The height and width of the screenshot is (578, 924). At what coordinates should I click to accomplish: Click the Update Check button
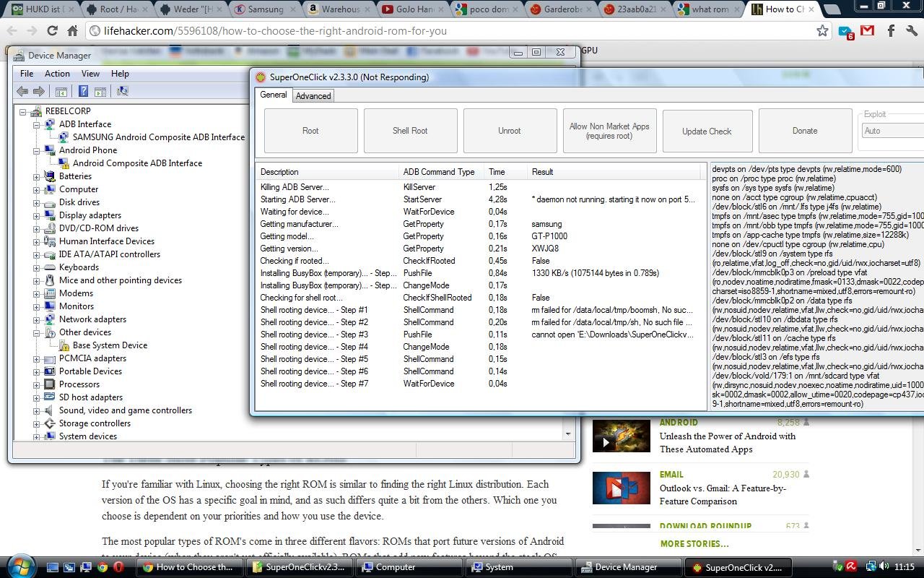[x=707, y=131]
